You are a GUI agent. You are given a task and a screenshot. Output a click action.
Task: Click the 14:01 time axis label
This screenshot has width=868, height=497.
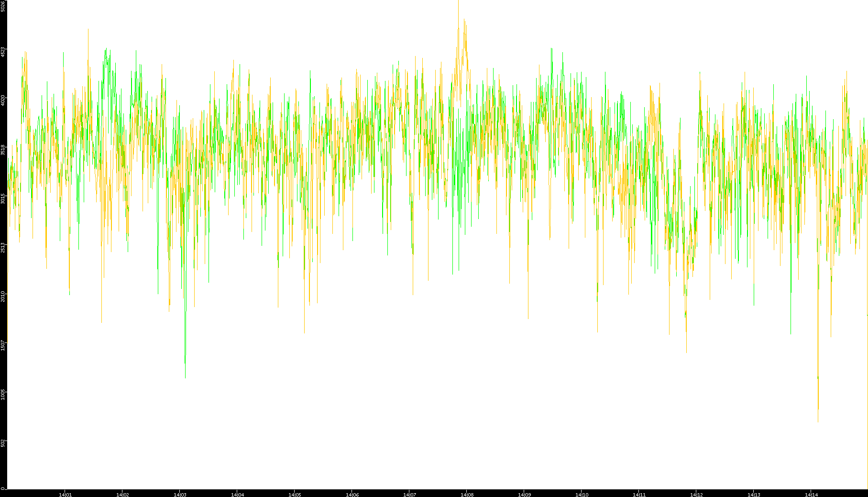[x=65, y=495]
